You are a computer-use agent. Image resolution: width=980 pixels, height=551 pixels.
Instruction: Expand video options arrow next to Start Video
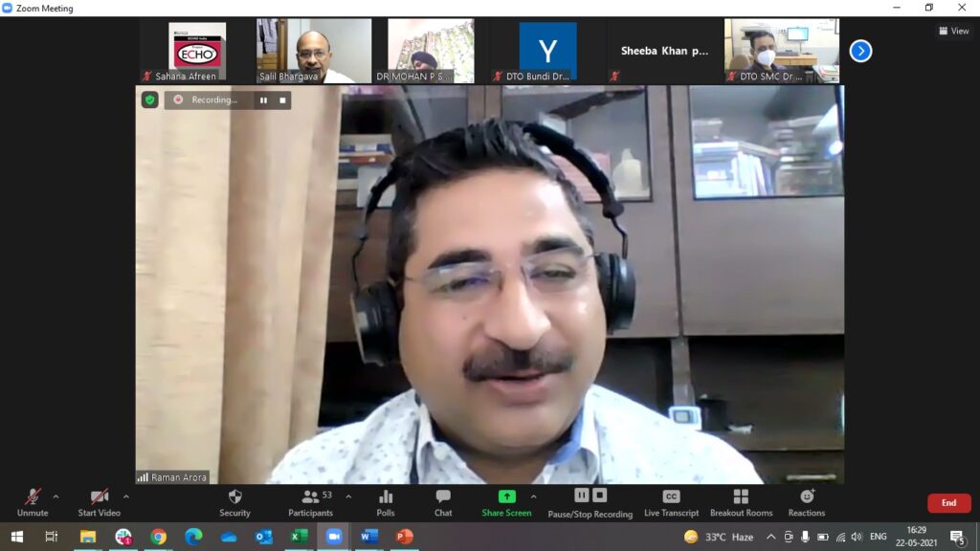tap(126, 496)
